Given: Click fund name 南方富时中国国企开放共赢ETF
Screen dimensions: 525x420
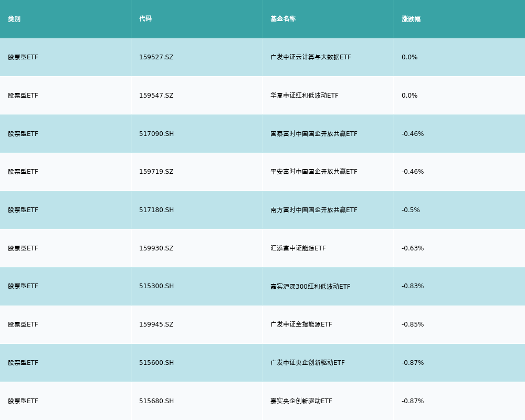Looking at the screenshot, I should 314,210.
